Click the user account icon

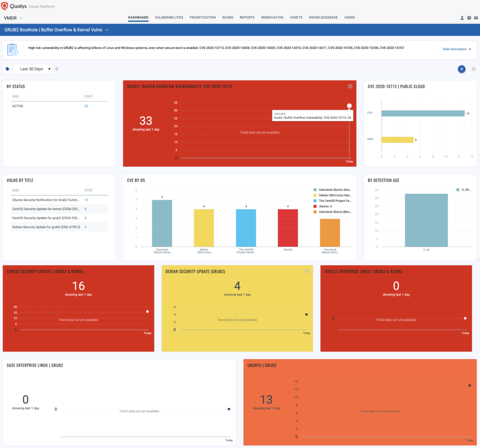pos(462,18)
